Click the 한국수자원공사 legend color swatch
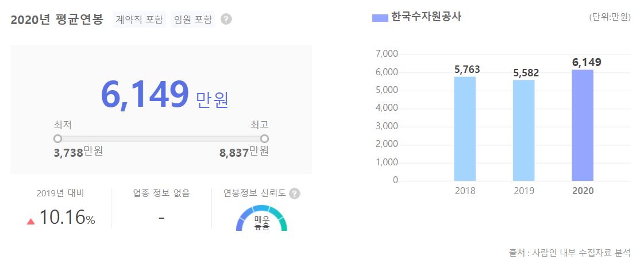644x271 pixels. tap(380, 18)
